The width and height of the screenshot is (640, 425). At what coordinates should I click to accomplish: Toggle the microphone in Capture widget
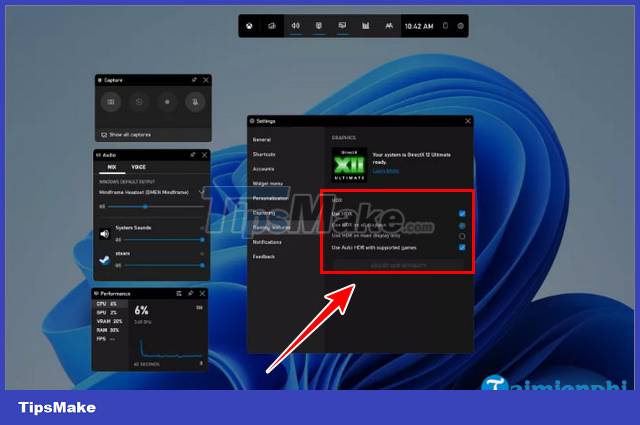[195, 102]
